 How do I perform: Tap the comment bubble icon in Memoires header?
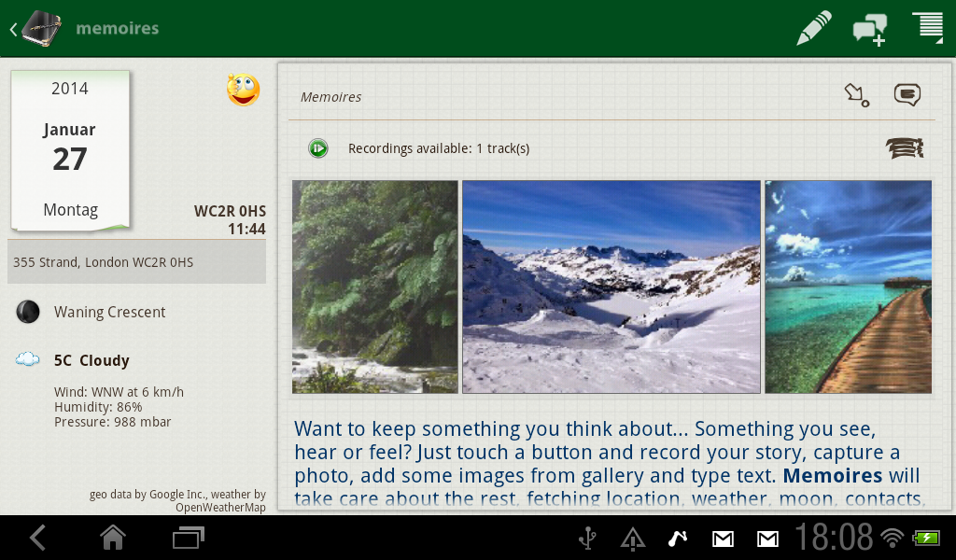[x=907, y=95]
